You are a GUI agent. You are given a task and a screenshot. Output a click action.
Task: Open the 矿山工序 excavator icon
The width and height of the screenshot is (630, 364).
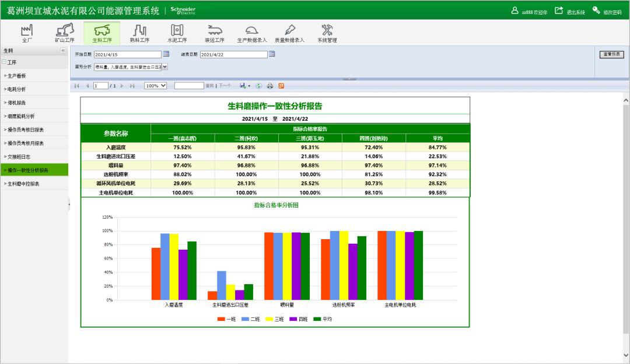64,33
